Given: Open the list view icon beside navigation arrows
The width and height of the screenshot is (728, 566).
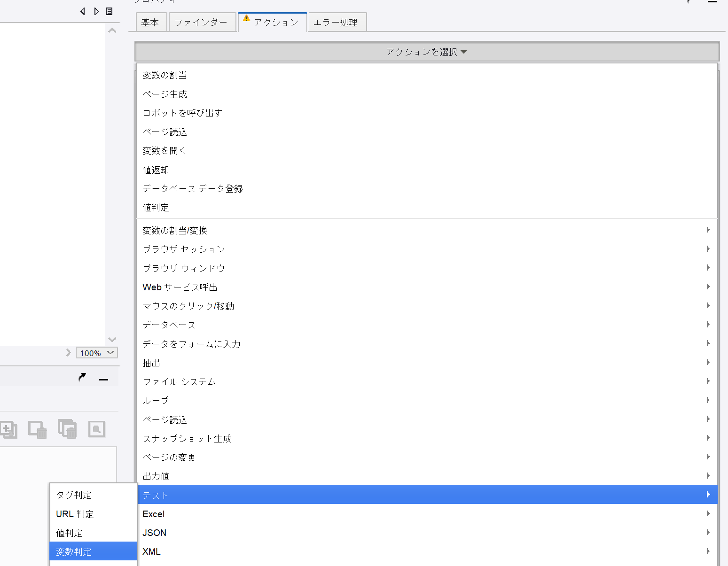Looking at the screenshot, I should click(109, 11).
